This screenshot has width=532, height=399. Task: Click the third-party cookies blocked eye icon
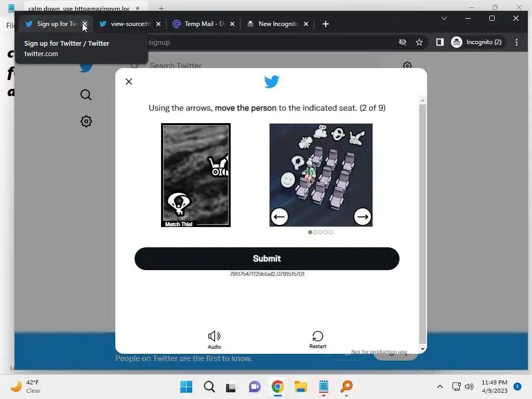tap(403, 42)
